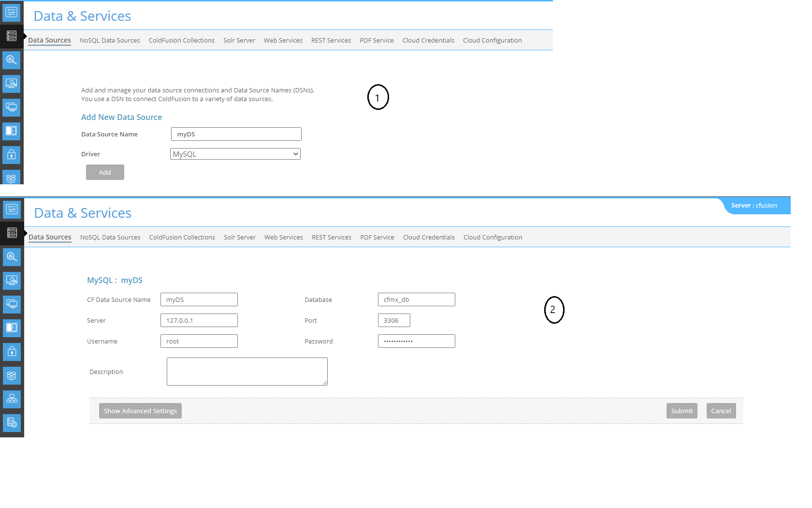
Task: Click the Server : cfusion banner
Action: (x=756, y=205)
